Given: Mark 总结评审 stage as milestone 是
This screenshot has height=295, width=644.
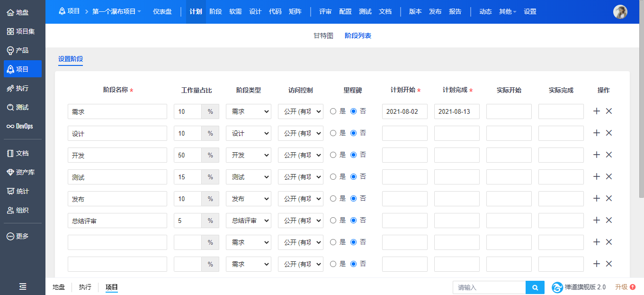Looking at the screenshot, I should (x=333, y=221).
